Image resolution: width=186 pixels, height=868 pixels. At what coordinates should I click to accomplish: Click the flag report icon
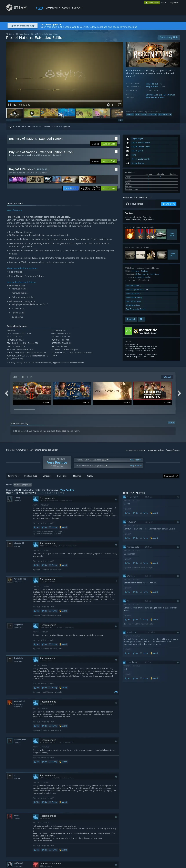[x=141, y=319]
